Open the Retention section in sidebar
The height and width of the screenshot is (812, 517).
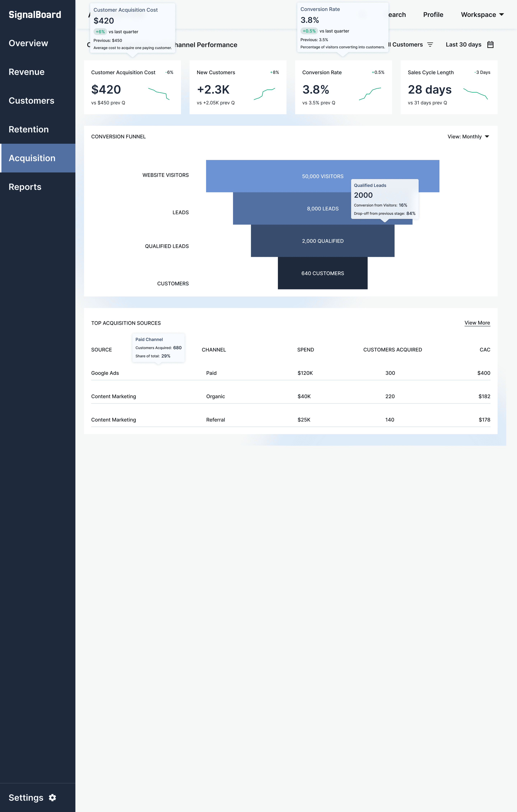point(29,130)
